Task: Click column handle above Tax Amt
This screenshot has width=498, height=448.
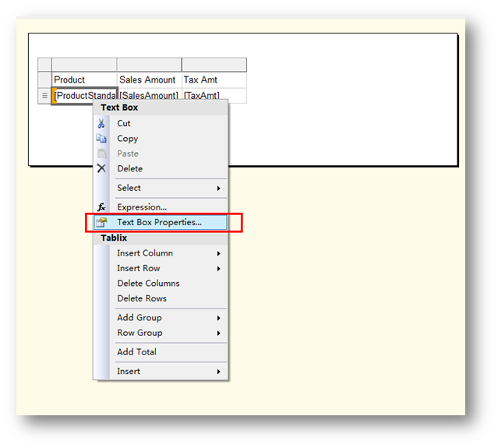Action: coord(214,65)
